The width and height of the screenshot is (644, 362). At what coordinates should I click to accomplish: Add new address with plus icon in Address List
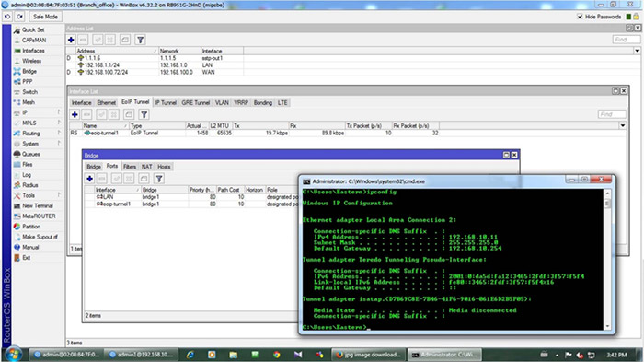[x=71, y=40]
